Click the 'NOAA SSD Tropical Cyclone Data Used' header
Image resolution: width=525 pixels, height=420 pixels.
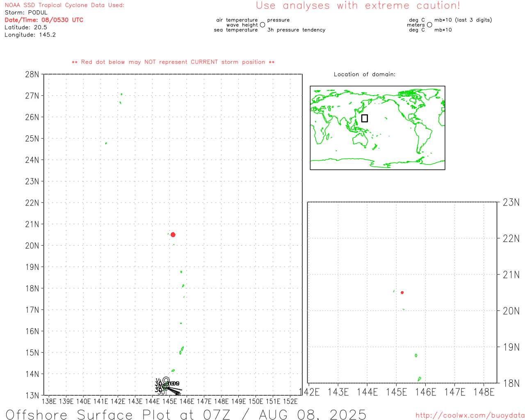(x=64, y=5)
